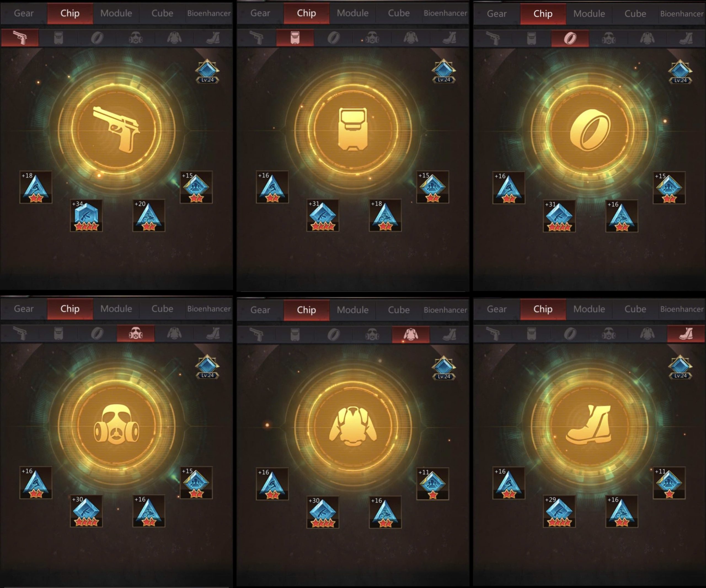
Task: Click the large golden pistol emblem
Action: click(x=116, y=130)
